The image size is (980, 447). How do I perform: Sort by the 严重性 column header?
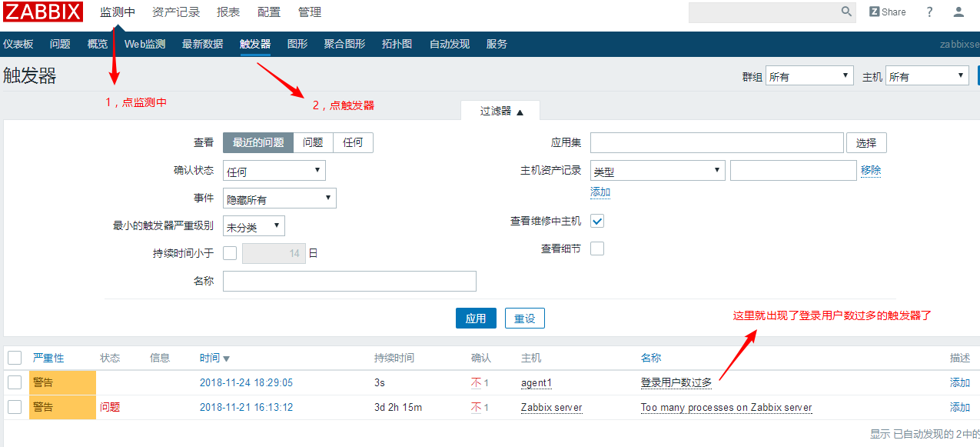coord(48,358)
